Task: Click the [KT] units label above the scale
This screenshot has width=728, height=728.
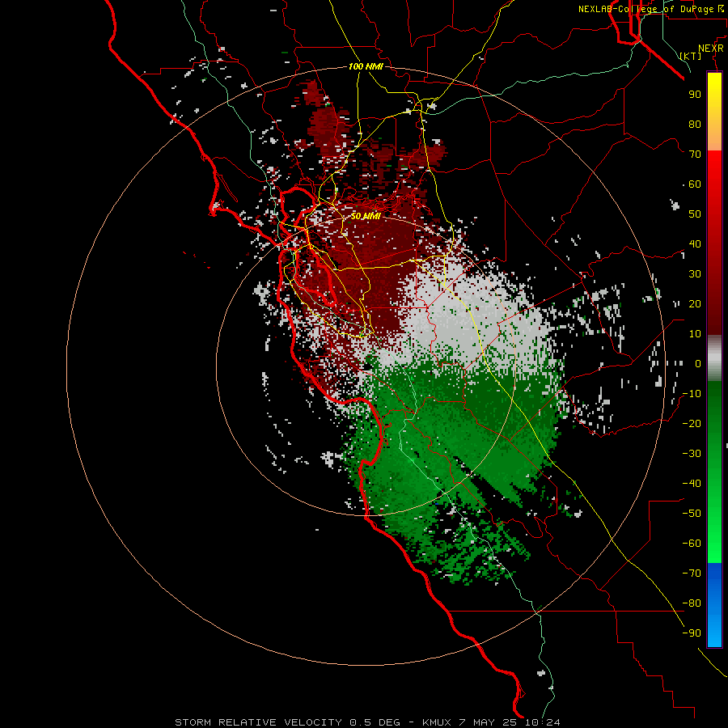Action: [691, 56]
